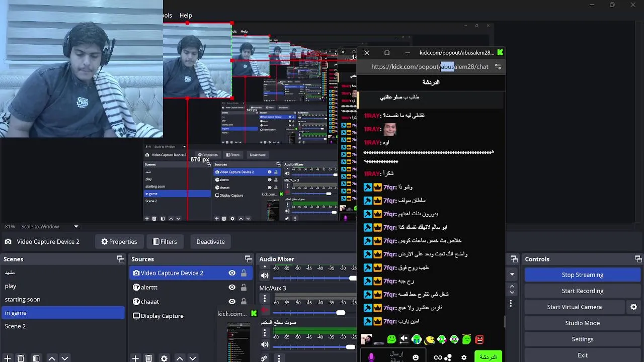
Task: Click the infinity icon in chat toolbar
Action: [x=438, y=357]
